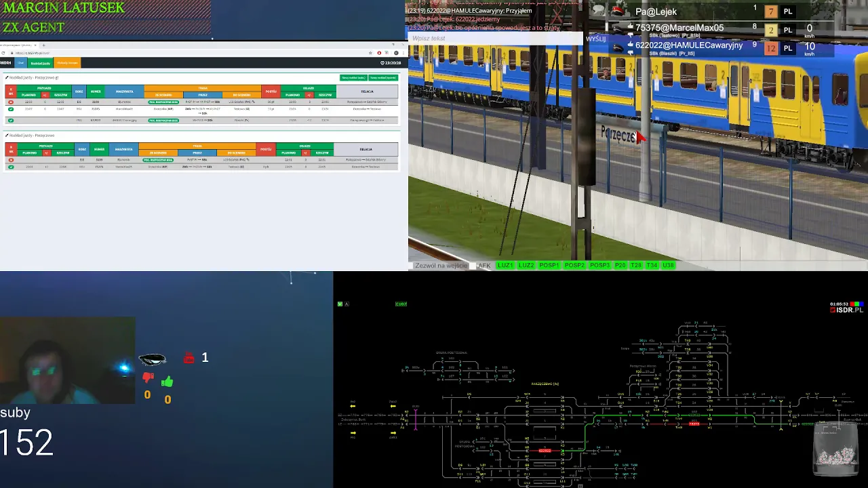Image resolution: width=868 pixels, height=488 pixels.
Task: Select the POSP1 green tag
Action: [x=549, y=266]
